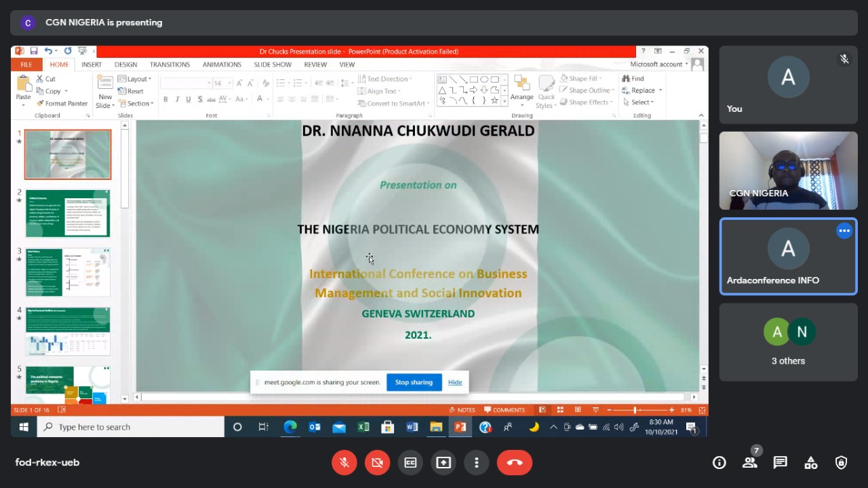Open the REVIEW tab
Screen dimensions: 868x488
[315, 64]
